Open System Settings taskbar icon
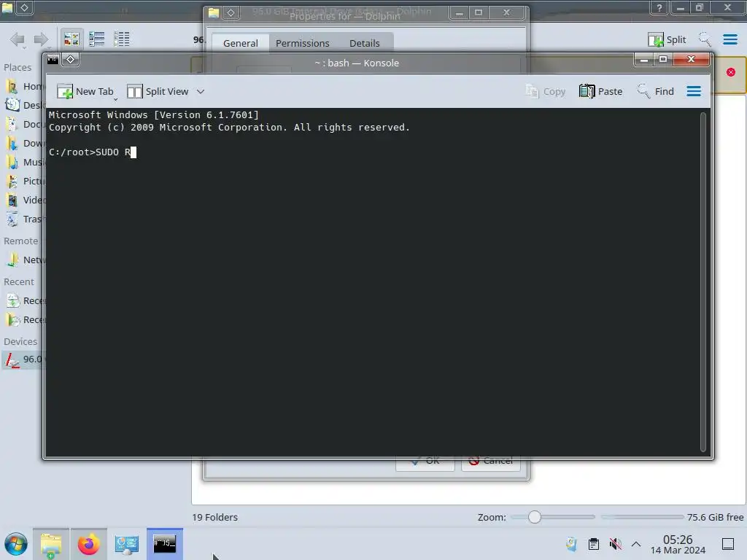The width and height of the screenshot is (747, 560). coord(126,544)
